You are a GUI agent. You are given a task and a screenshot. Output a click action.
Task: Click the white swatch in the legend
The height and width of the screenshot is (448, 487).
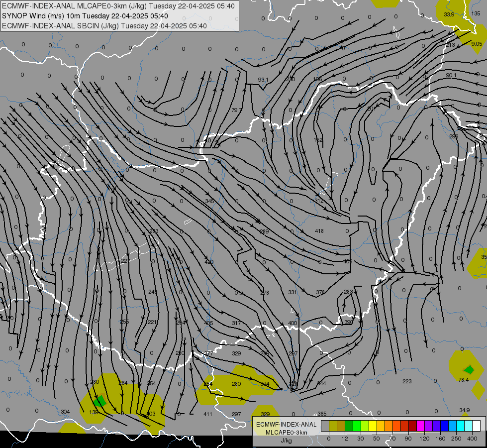click(x=476, y=426)
